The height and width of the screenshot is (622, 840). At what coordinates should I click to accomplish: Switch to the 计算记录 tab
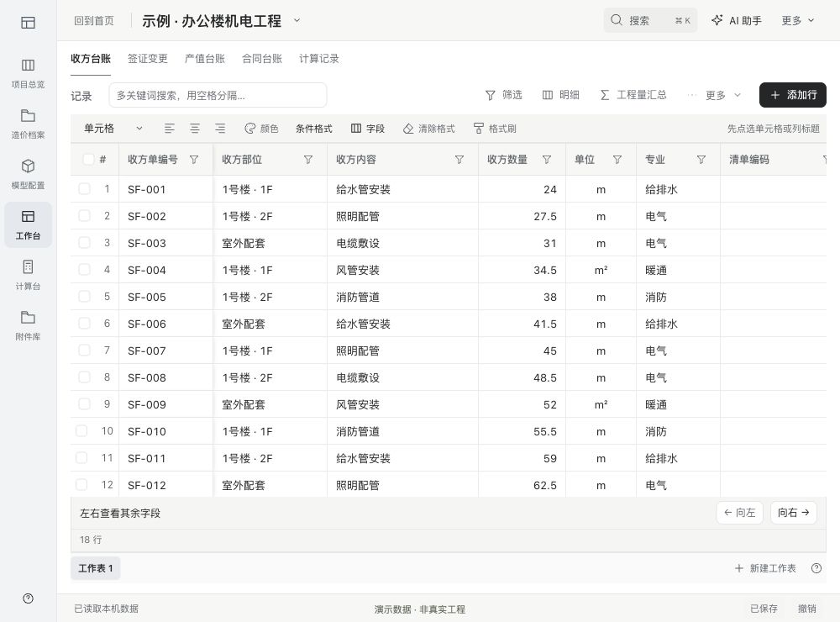(x=318, y=59)
